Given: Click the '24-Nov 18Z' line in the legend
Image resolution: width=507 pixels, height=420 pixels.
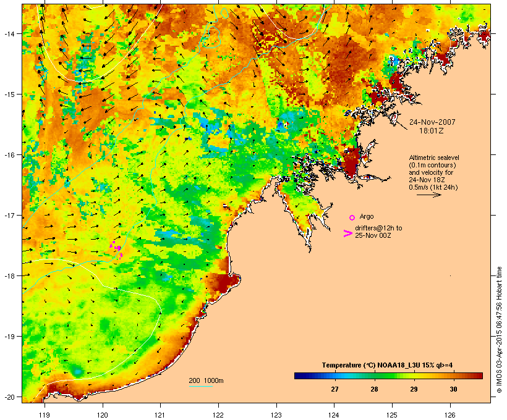Looking at the screenshot, I should point(427,180).
